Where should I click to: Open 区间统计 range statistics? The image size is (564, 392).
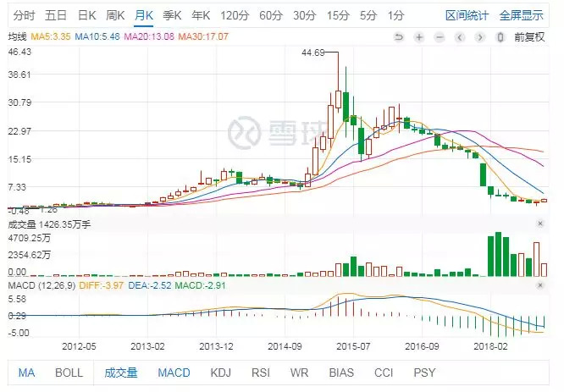pos(467,15)
